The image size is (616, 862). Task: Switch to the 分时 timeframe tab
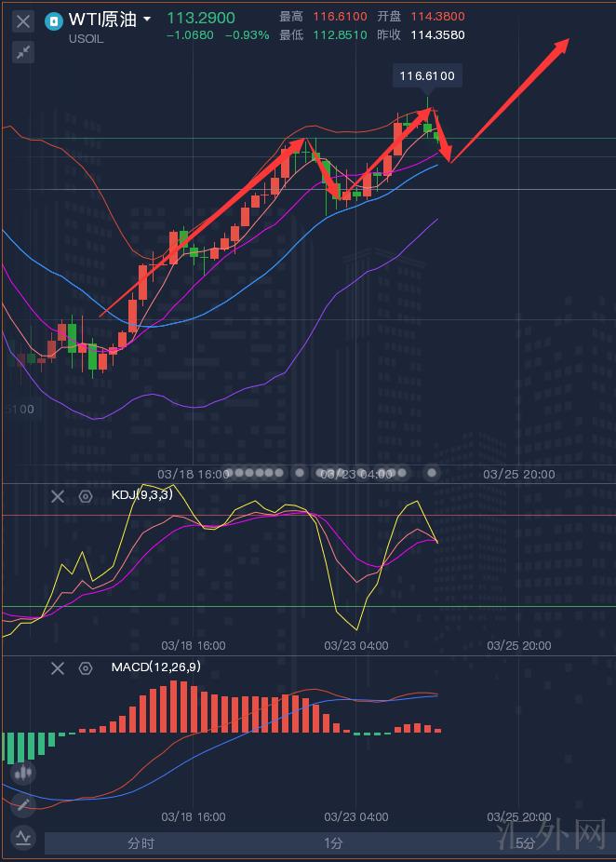[141, 843]
